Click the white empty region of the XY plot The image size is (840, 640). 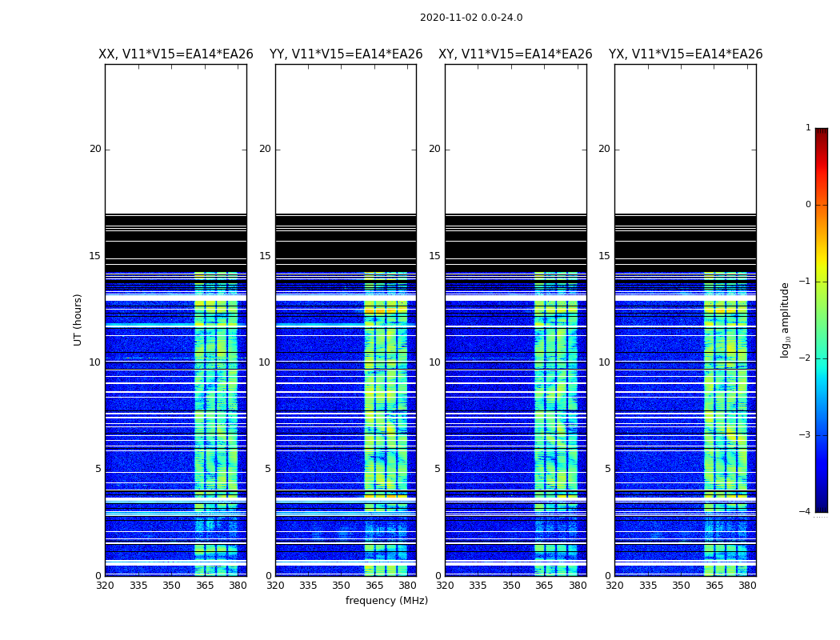pyautogui.click(x=515, y=139)
